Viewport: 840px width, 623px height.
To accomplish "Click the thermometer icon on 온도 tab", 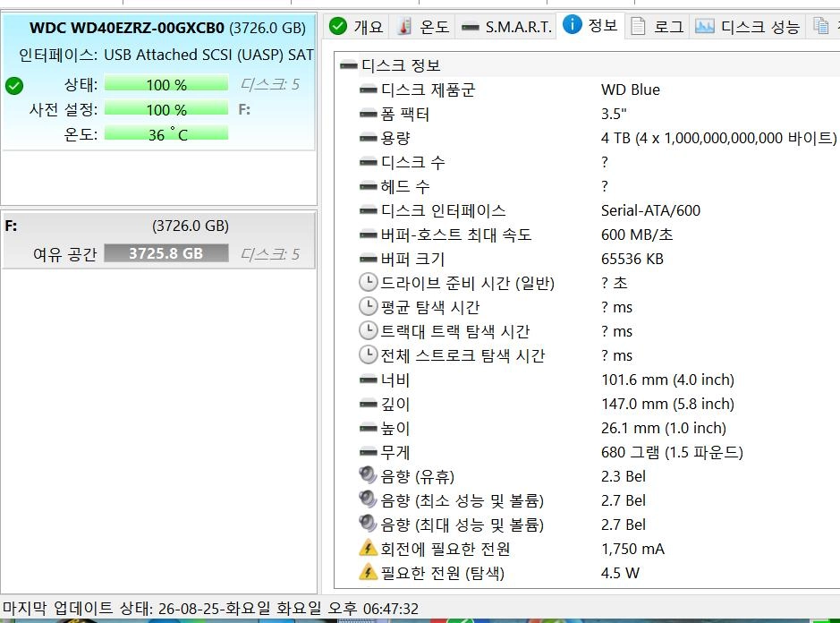I will coord(405,26).
